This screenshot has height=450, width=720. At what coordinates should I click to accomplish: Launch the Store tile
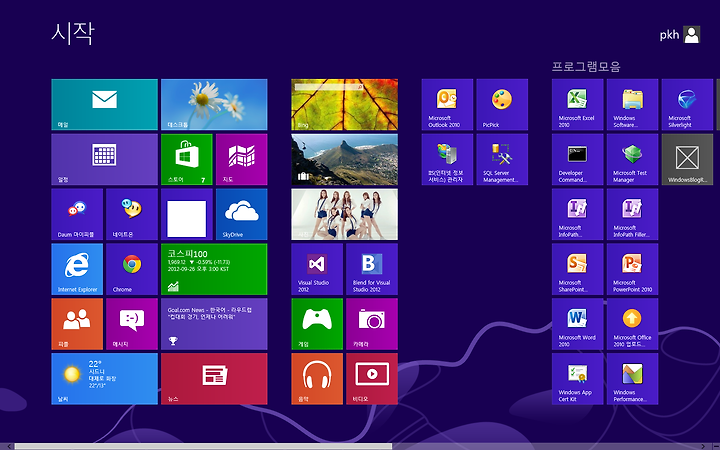(186, 159)
